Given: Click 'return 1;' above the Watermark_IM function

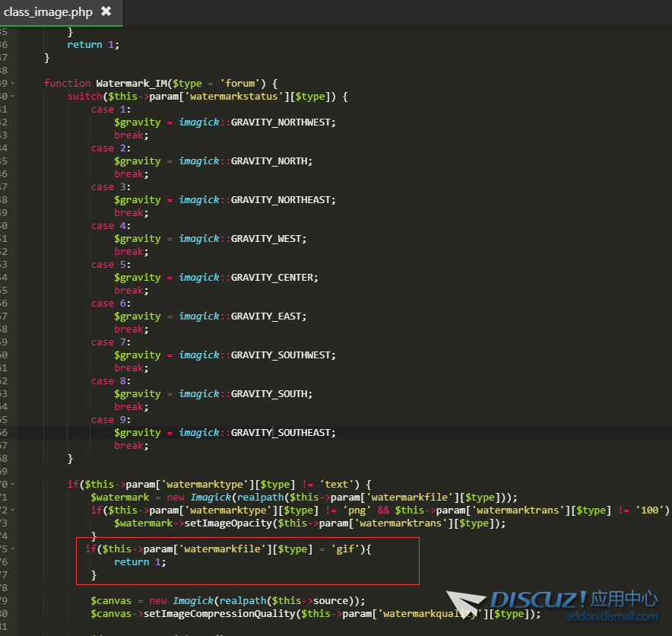Looking at the screenshot, I should coord(93,45).
